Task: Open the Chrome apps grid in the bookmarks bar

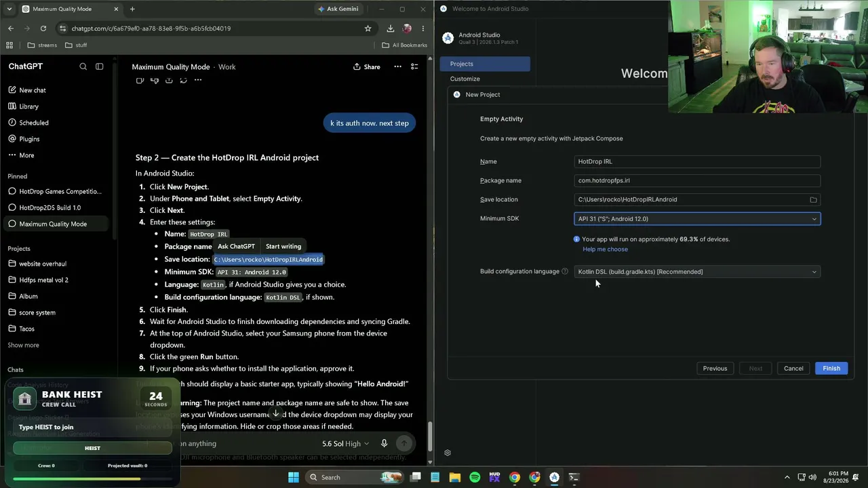Action: coord(9,45)
